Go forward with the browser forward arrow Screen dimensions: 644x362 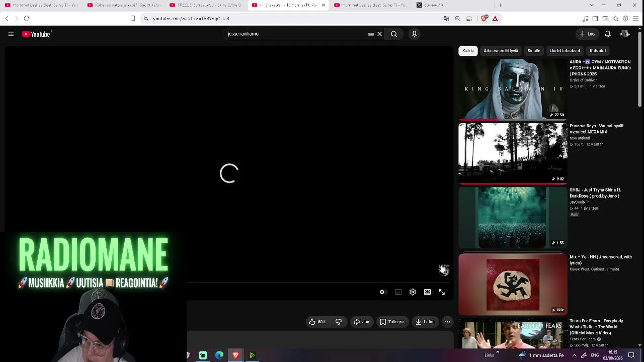[16, 19]
